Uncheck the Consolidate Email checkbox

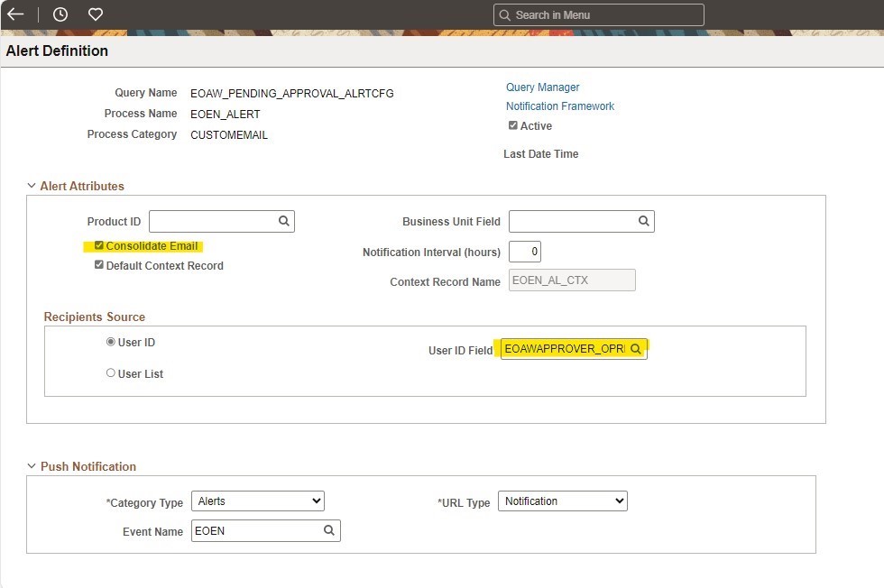click(99, 244)
